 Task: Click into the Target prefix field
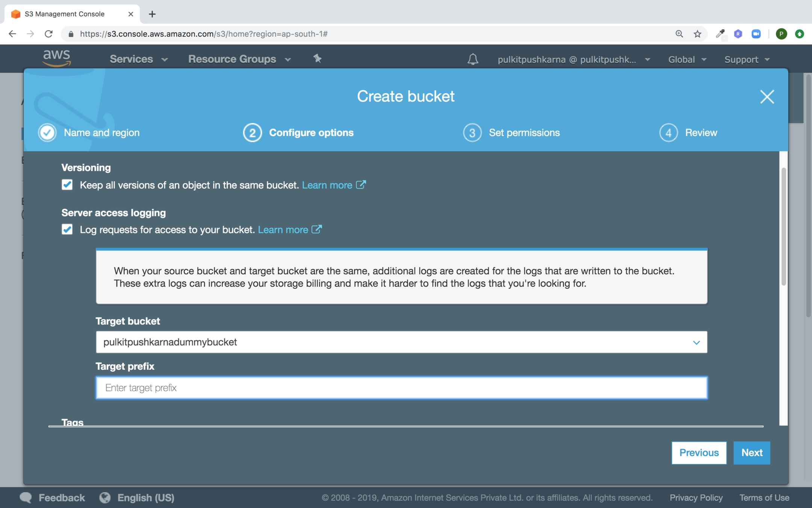pyautogui.click(x=401, y=388)
